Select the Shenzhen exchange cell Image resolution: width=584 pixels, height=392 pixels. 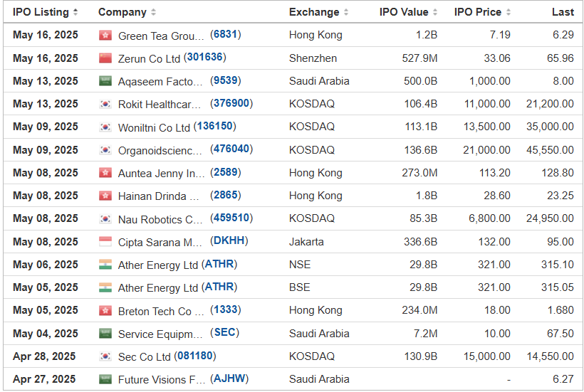pyautogui.click(x=313, y=58)
